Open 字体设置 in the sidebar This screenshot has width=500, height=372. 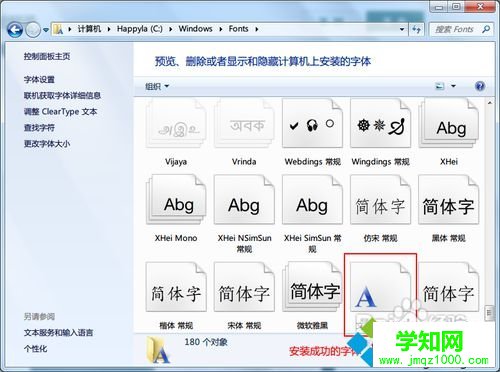[39, 79]
